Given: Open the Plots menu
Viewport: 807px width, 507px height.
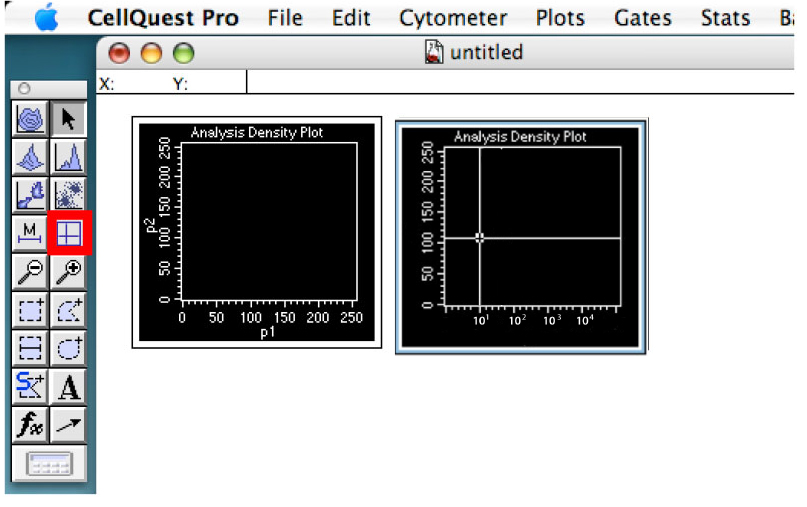Looking at the screenshot, I should [x=560, y=18].
